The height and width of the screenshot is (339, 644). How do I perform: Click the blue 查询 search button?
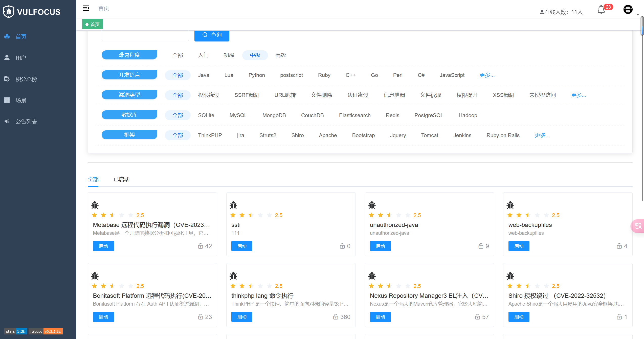212,35
